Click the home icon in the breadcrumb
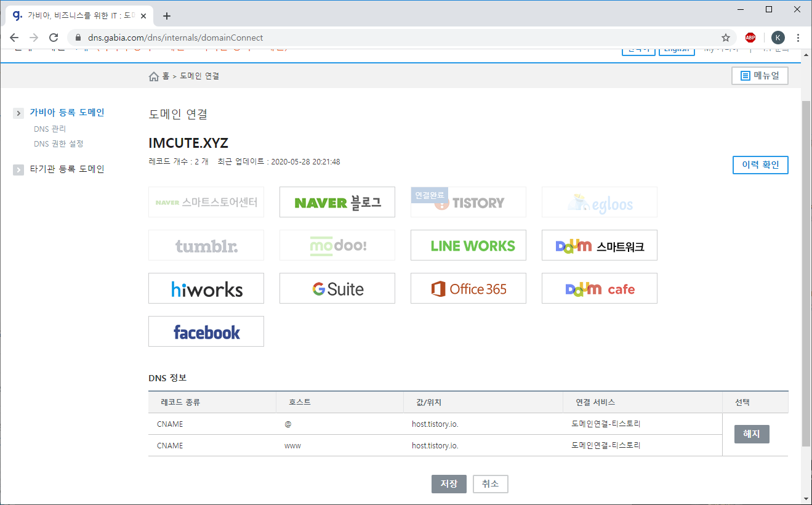 point(154,76)
